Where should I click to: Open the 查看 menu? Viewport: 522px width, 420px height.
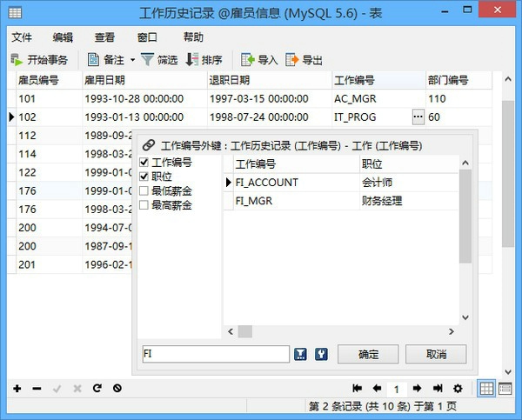point(104,37)
